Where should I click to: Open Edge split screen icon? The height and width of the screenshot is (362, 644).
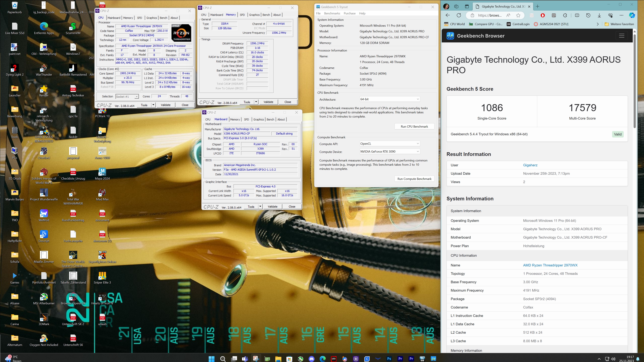point(577,15)
